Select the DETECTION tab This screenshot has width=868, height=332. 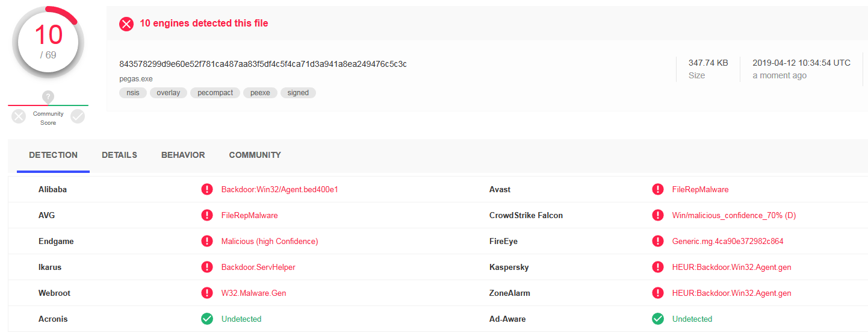pyautogui.click(x=53, y=155)
